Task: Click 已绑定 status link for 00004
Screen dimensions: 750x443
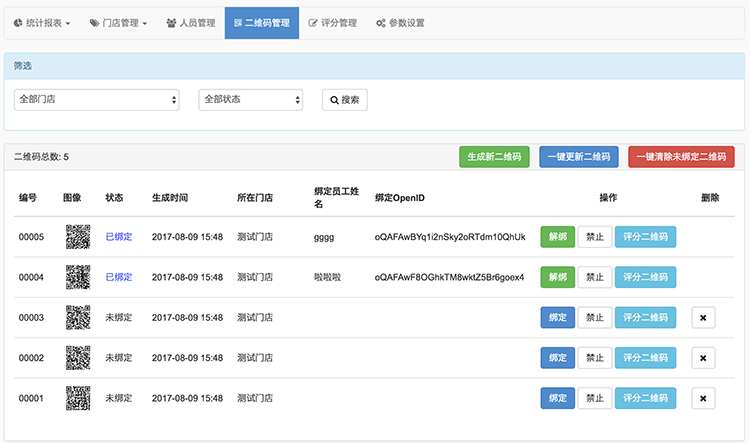Action: [119, 277]
